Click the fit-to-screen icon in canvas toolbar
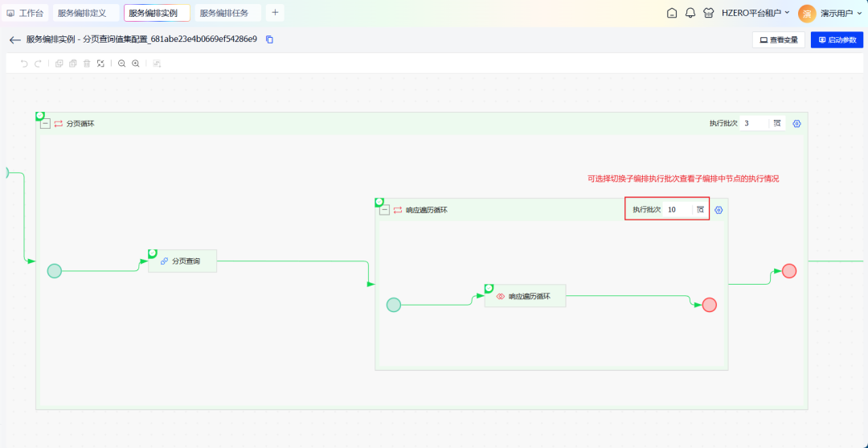 point(100,64)
